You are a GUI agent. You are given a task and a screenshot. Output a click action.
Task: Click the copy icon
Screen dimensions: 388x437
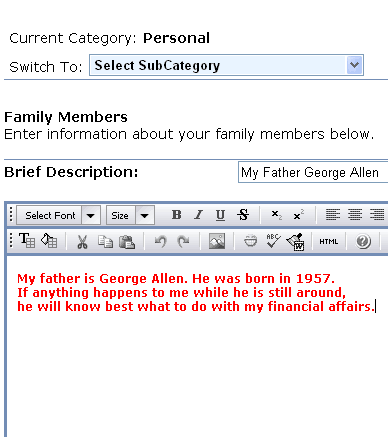(105, 241)
